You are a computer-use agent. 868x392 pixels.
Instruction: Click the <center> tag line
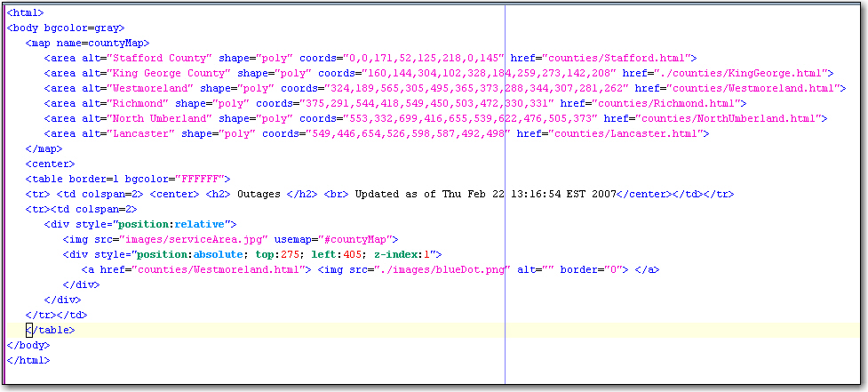50,164
